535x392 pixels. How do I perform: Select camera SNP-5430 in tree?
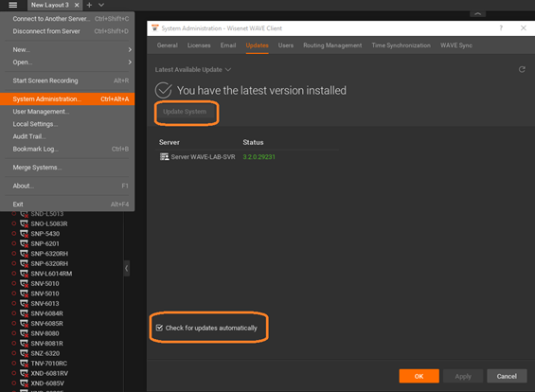click(x=45, y=234)
